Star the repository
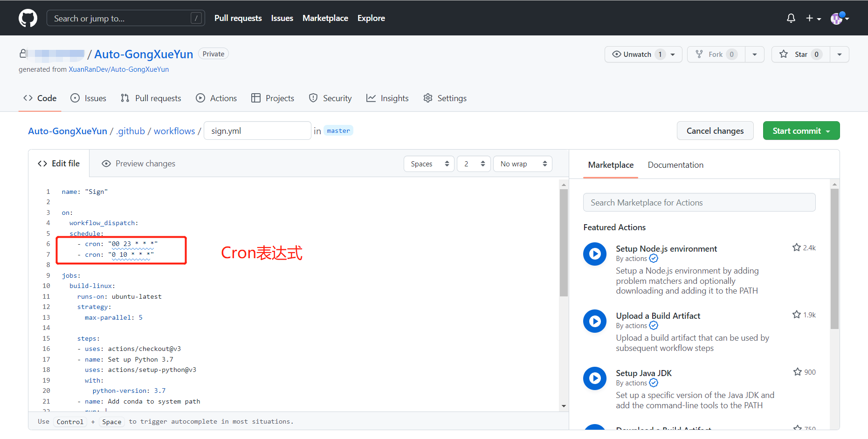This screenshot has height=439, width=868. pyautogui.click(x=800, y=55)
